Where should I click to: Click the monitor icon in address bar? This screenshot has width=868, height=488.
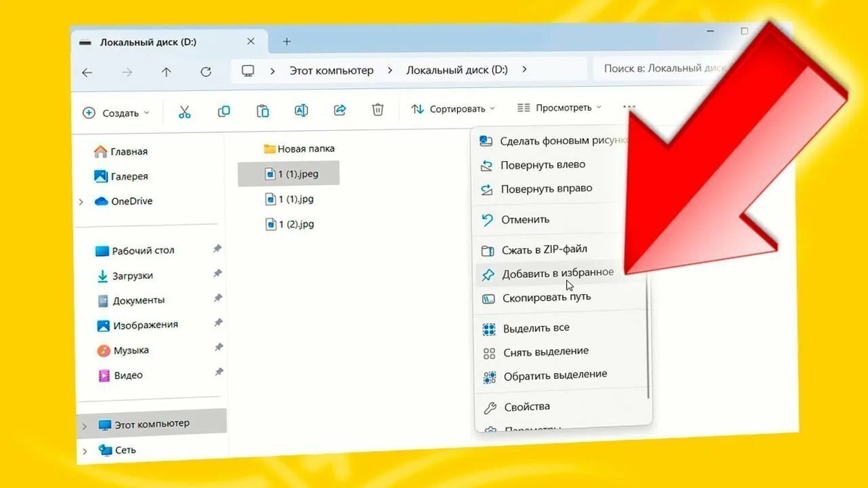click(x=248, y=71)
